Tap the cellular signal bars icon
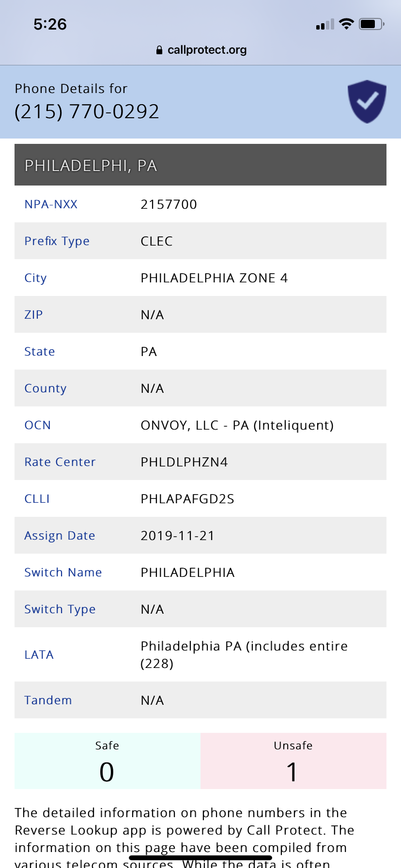The image size is (401, 868). tap(325, 24)
